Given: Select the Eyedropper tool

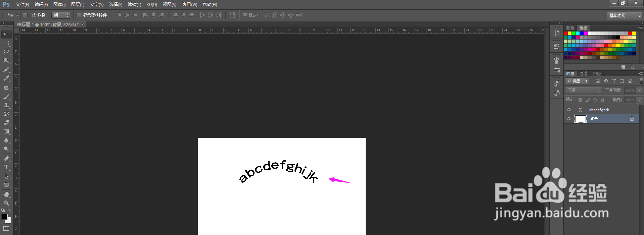Looking at the screenshot, I should [6, 78].
